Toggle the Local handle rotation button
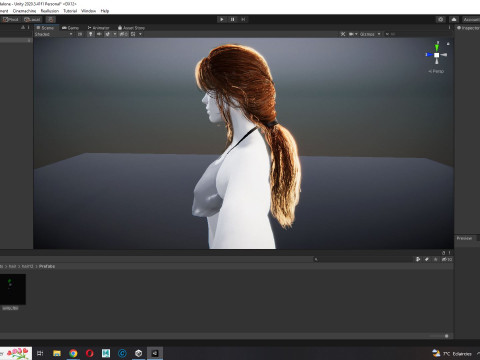The image size is (480, 360). pos(32,19)
